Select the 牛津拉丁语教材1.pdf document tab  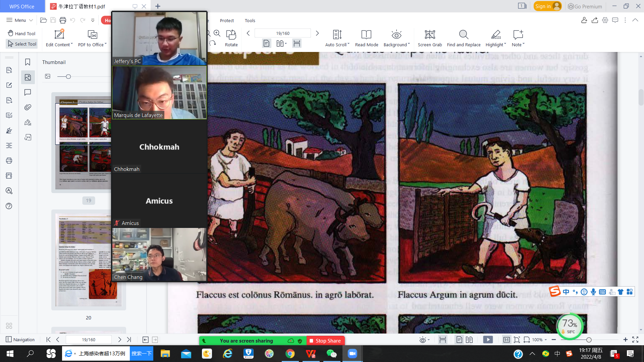click(x=82, y=6)
